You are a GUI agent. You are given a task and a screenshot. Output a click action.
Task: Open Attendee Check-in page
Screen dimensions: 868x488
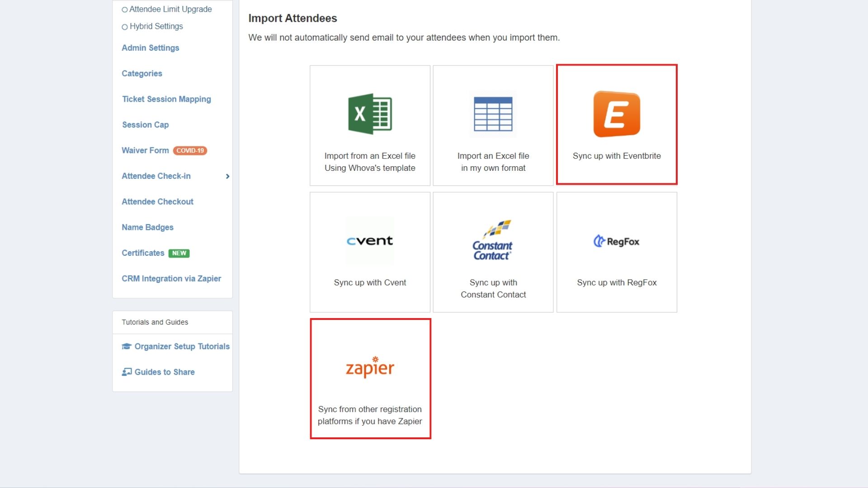(156, 176)
